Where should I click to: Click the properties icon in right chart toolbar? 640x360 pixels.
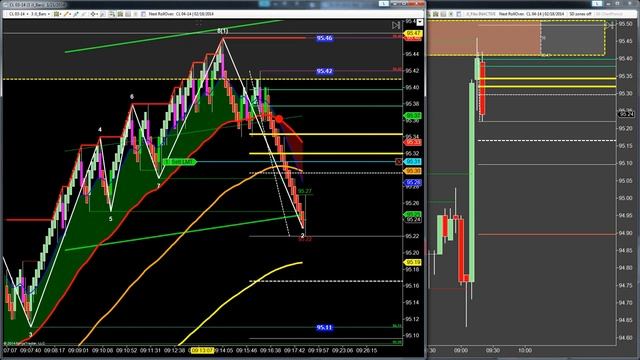(459, 14)
